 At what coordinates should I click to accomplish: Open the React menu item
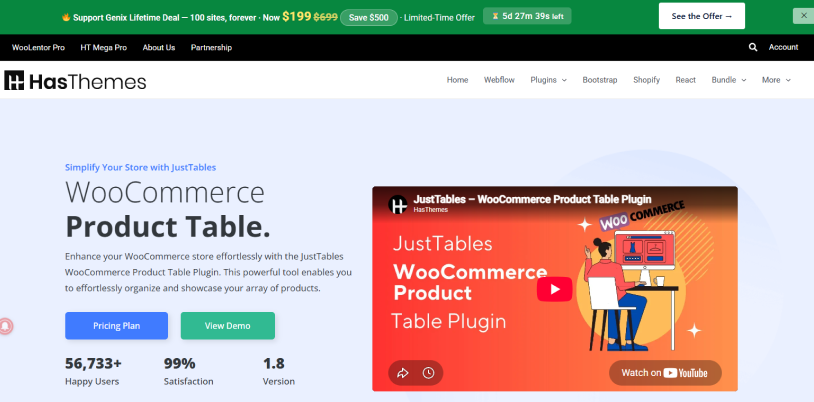click(685, 80)
